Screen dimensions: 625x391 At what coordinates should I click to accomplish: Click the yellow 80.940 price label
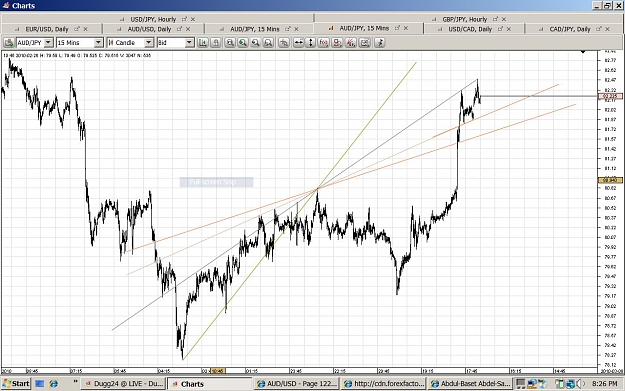tap(610, 180)
